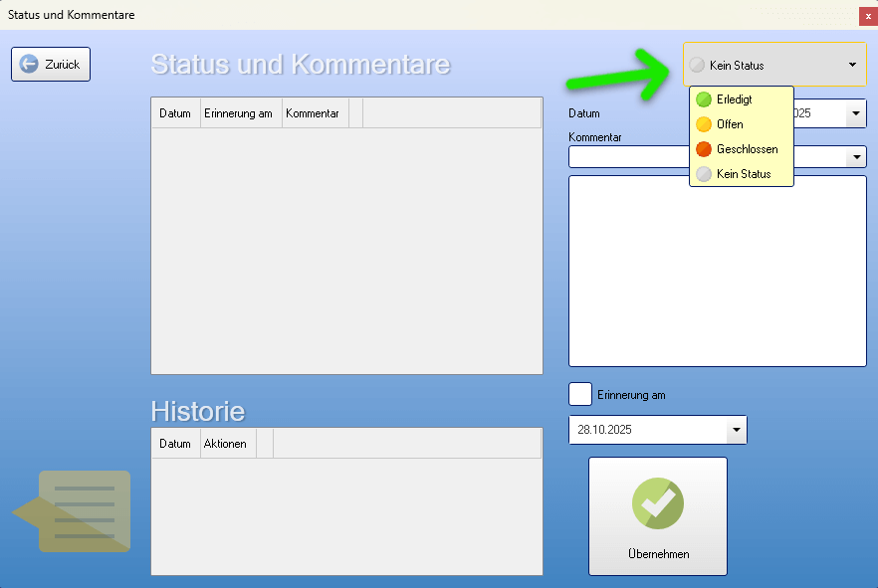Enable the Erinnerung am checkbox

point(580,394)
